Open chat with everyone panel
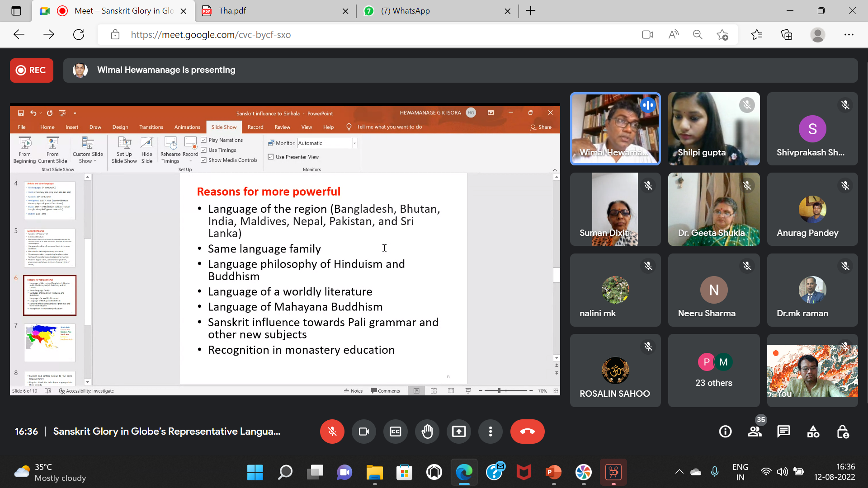This screenshot has width=868, height=488. point(783,432)
